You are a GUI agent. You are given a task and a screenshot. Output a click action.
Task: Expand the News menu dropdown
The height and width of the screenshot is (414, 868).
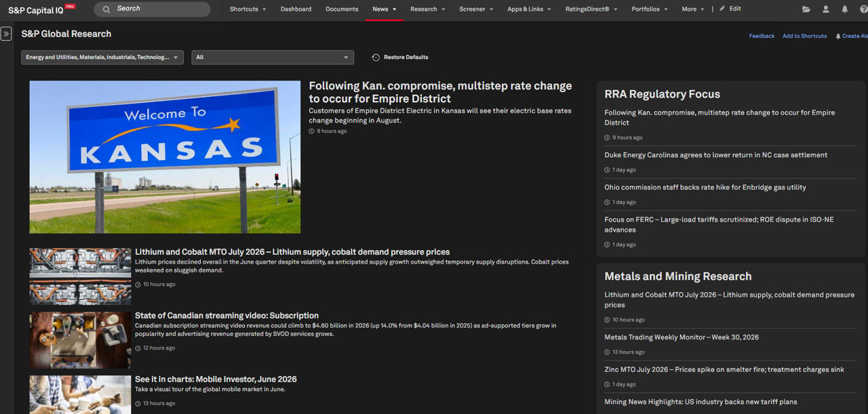(384, 9)
